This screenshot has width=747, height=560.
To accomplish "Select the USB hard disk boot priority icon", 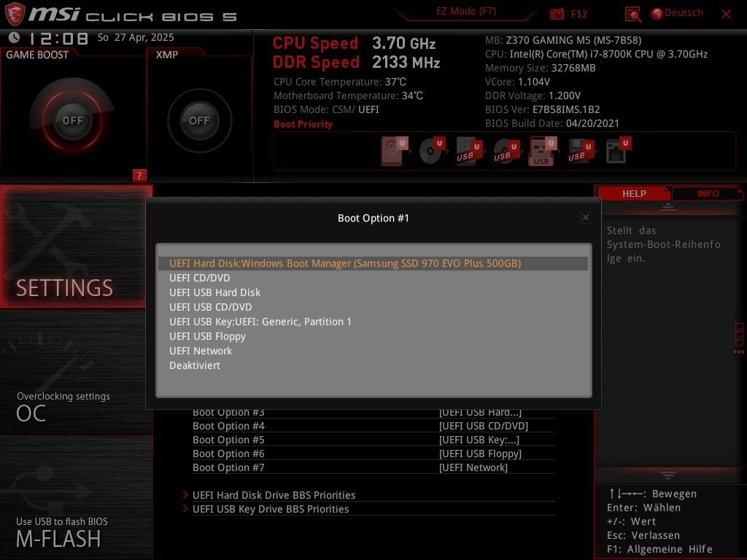I will [x=469, y=151].
